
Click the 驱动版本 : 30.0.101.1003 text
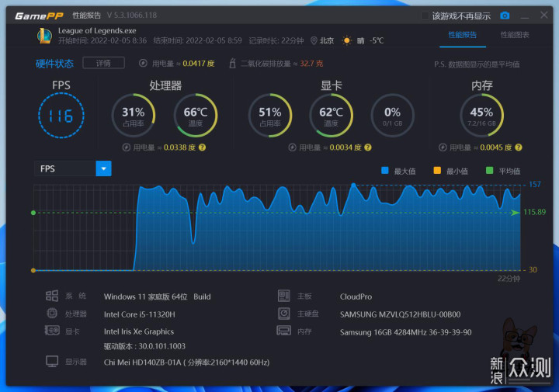coord(144,346)
